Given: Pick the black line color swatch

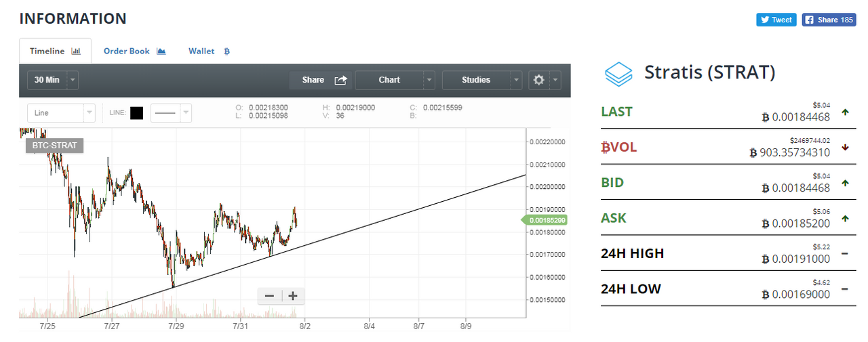Looking at the screenshot, I should coord(136,113).
